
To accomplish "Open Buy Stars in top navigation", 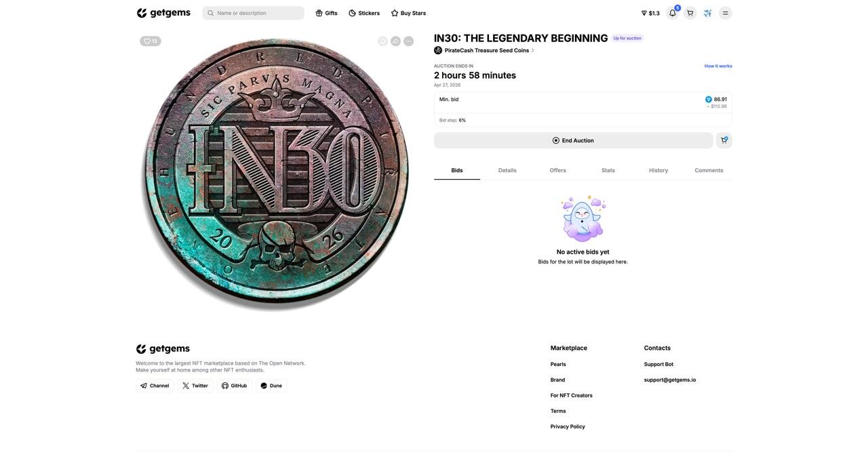I will 408,13.
